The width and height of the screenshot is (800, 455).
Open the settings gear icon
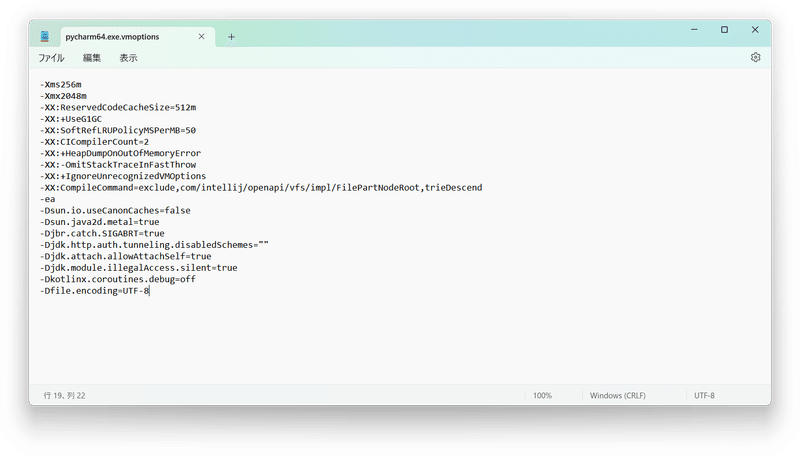[x=756, y=58]
